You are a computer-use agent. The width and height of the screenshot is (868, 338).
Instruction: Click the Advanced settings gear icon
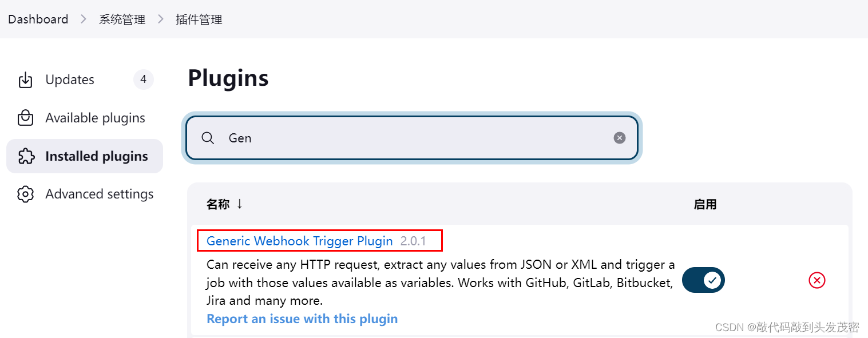coord(25,194)
